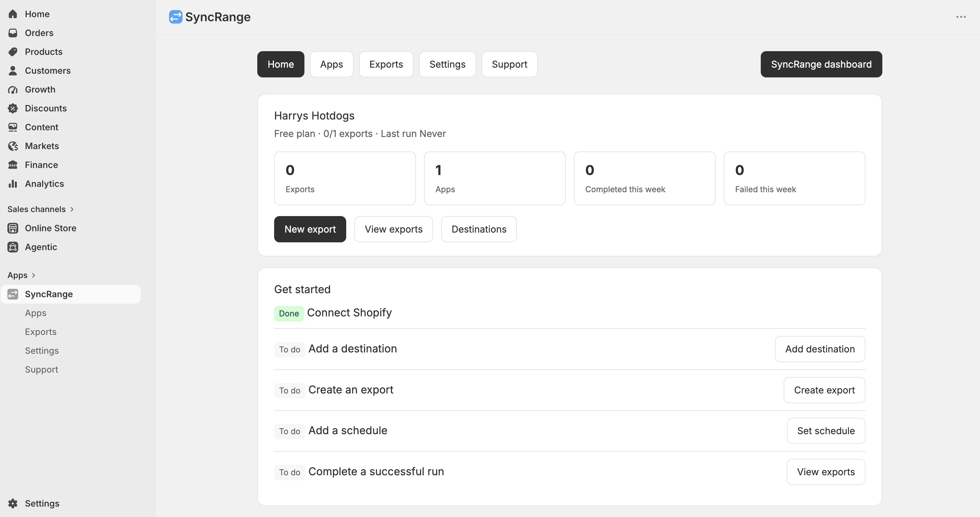This screenshot has width=980, height=517.
Task: Open the SyncRange dashboard button
Action: click(x=821, y=64)
